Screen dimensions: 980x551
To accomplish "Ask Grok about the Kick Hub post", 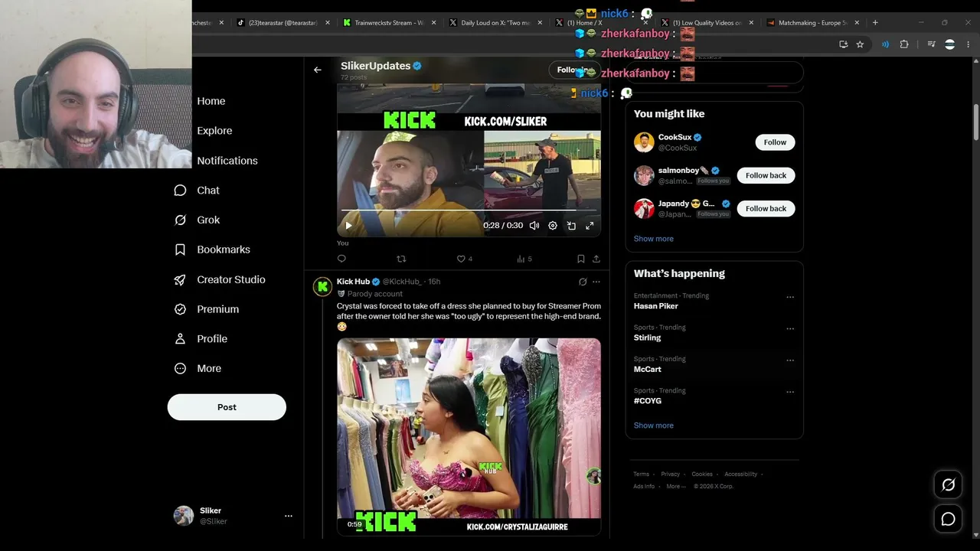I will click(583, 282).
